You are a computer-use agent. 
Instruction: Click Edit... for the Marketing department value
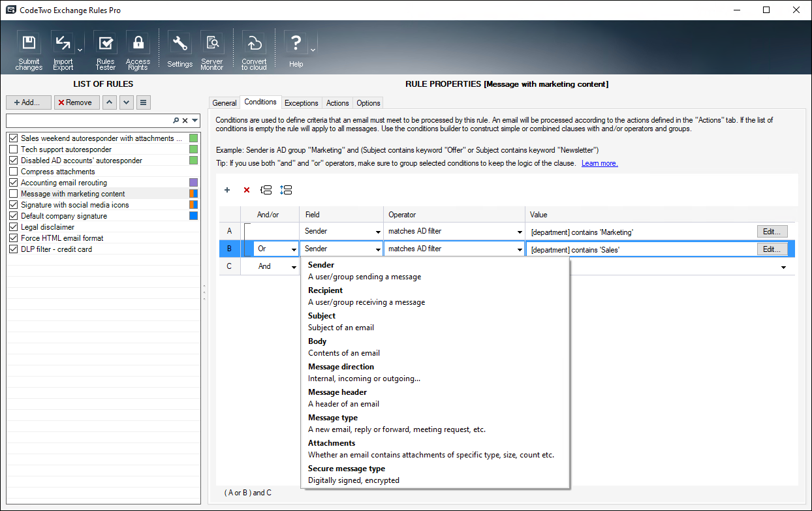(772, 232)
